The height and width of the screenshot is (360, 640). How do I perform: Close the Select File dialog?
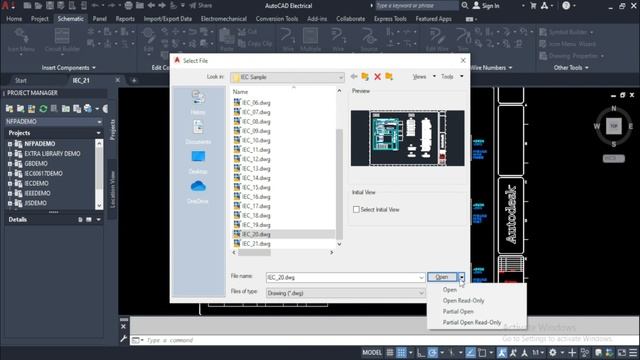pos(463,60)
